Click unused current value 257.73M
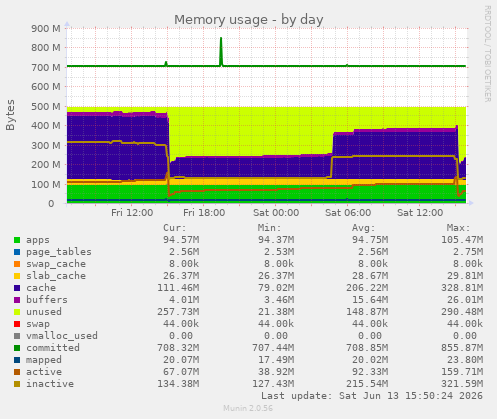Image resolution: width=497 pixels, height=419 pixels. (178, 312)
